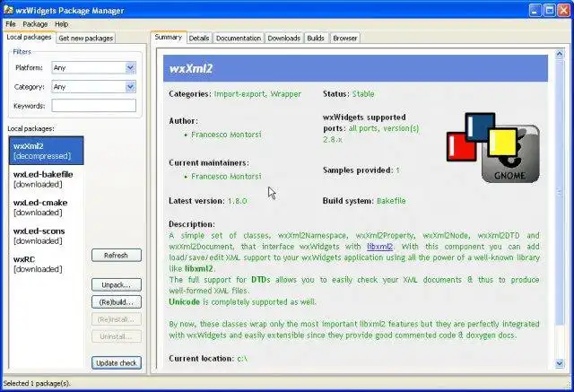Click the Update check button
The width and height of the screenshot is (574, 392).
pyautogui.click(x=117, y=362)
